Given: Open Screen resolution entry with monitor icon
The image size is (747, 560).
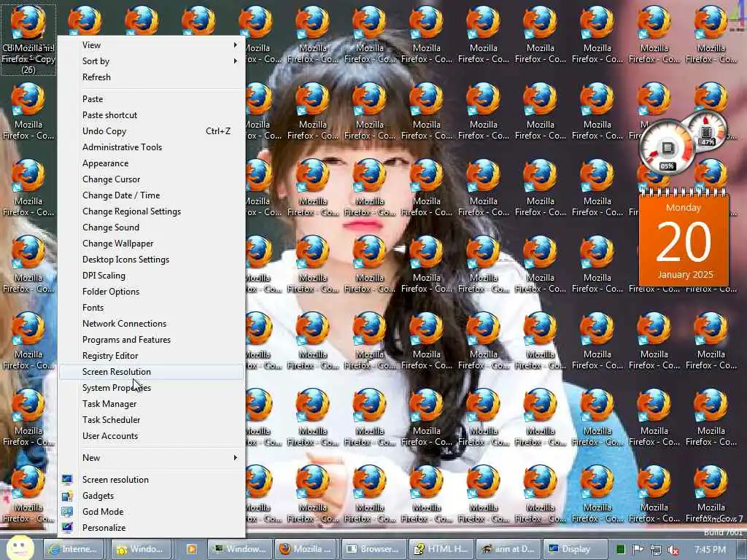Looking at the screenshot, I should tap(152, 480).
